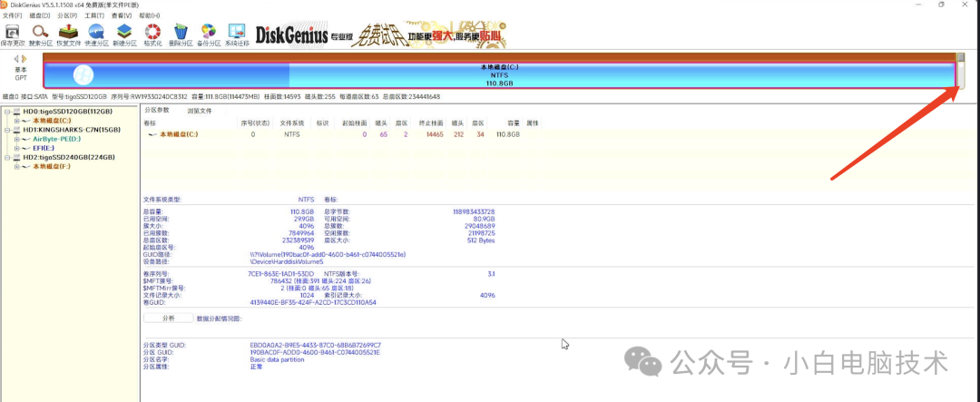Viewport: 980px width, 402px height.
Task: Click the GUID path \\?\Volume value
Action: (328, 254)
